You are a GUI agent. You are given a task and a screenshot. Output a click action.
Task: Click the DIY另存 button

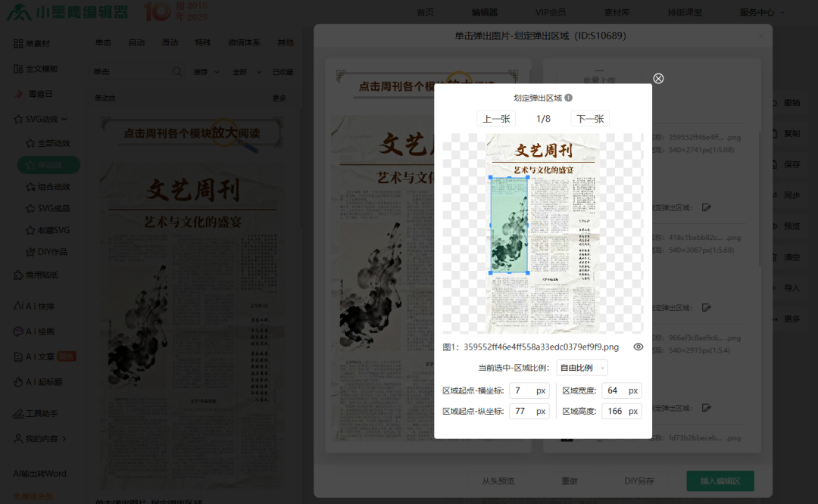639,481
